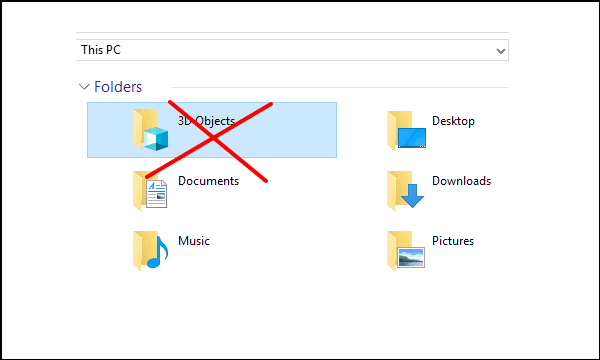Collapse the Folders group chevron
600x360 pixels.
84,86
